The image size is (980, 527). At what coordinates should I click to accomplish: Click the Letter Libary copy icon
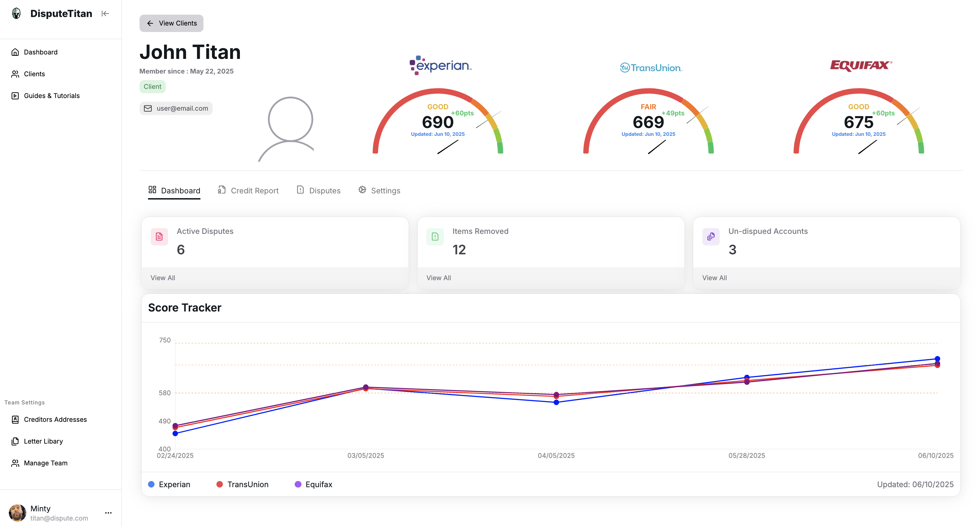[x=15, y=441]
